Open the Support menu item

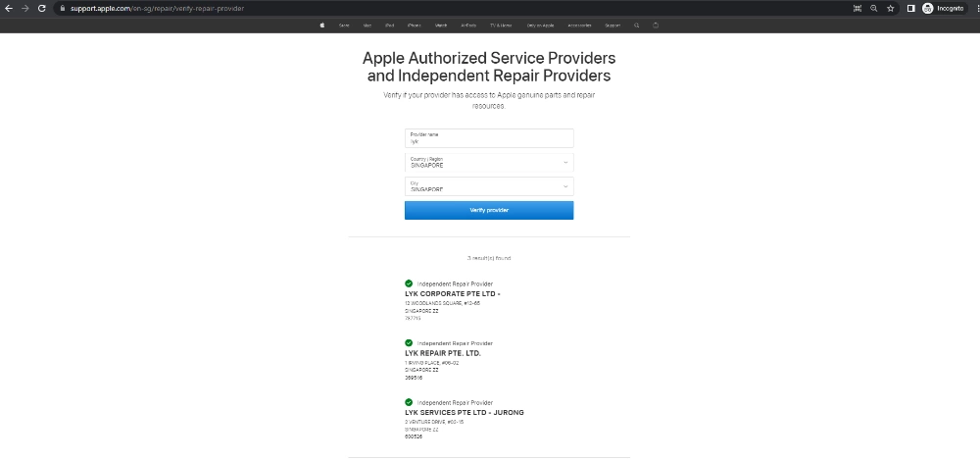click(612, 26)
